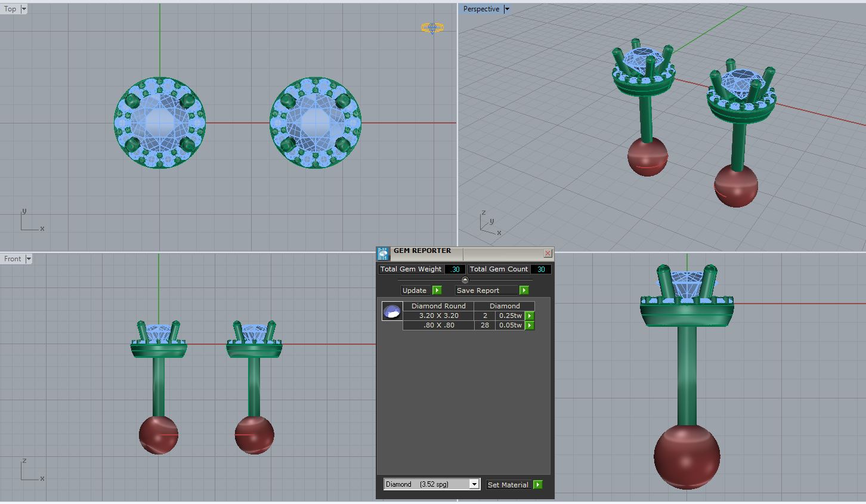Image resolution: width=866 pixels, height=504 pixels.
Task: Click the "Diamond Round" header cell
Action: pyautogui.click(x=438, y=306)
